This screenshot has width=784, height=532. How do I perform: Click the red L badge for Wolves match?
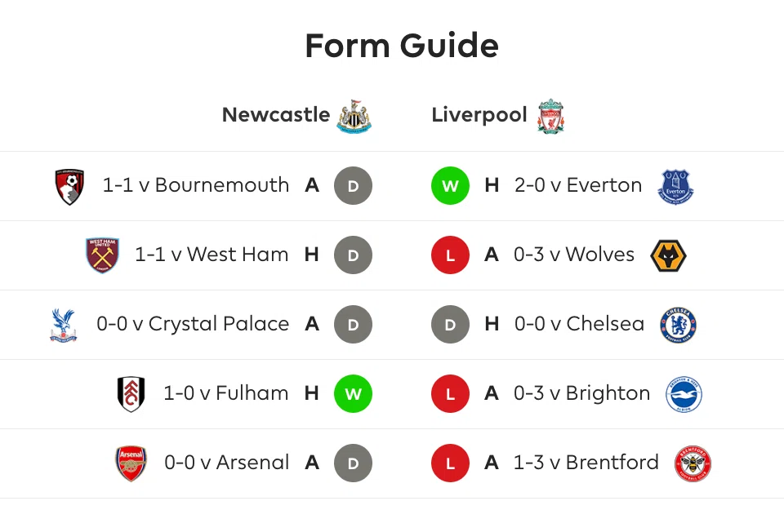(x=450, y=255)
